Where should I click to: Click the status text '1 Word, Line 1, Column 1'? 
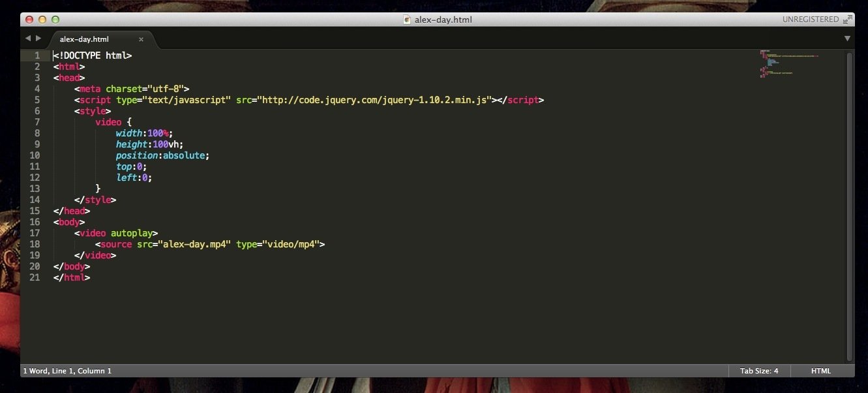coord(67,371)
